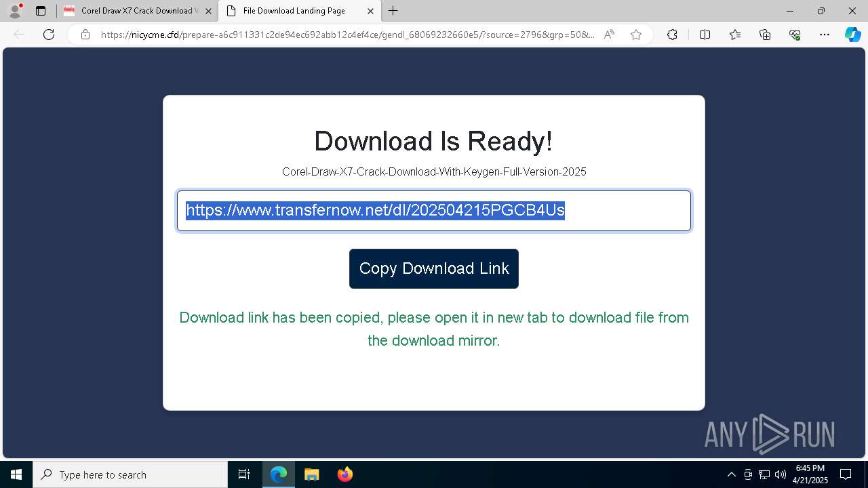Viewport: 868px width, 488px height.
Task: Click the Corel-Draw-X7-Crack file name text
Action: [434, 172]
